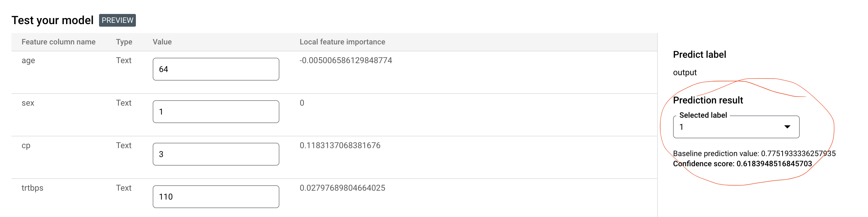The image size is (868, 217).
Task: Click the age feature name cell
Action: [28, 60]
